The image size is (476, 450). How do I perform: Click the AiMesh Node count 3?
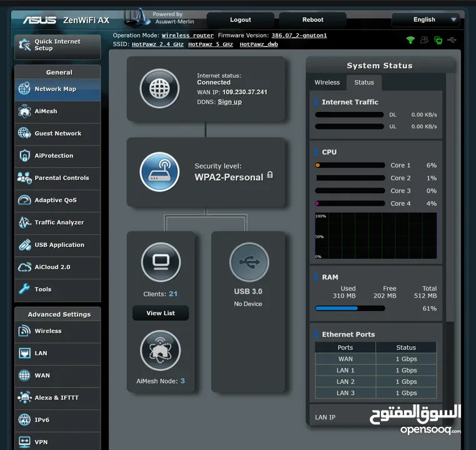pyautogui.click(x=182, y=381)
